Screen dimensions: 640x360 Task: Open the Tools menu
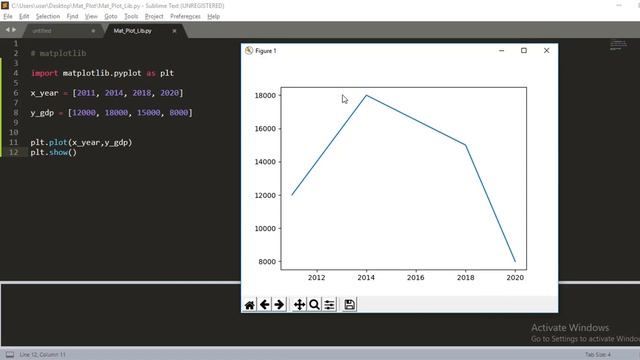coord(131,16)
